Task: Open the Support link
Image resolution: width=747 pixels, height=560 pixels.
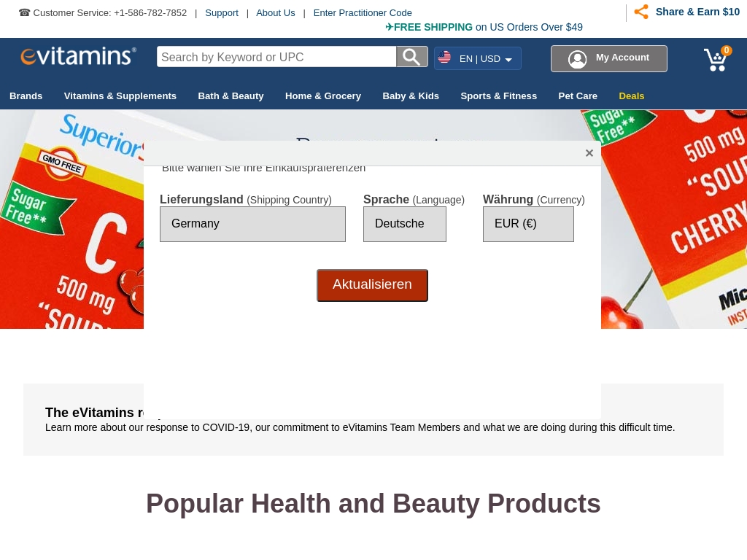Action: click(x=222, y=13)
